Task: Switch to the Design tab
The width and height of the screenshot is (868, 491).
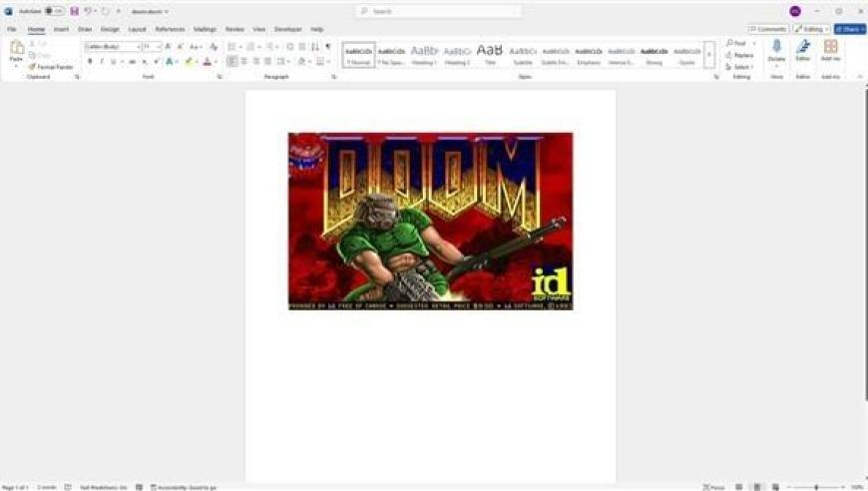Action: pos(110,29)
